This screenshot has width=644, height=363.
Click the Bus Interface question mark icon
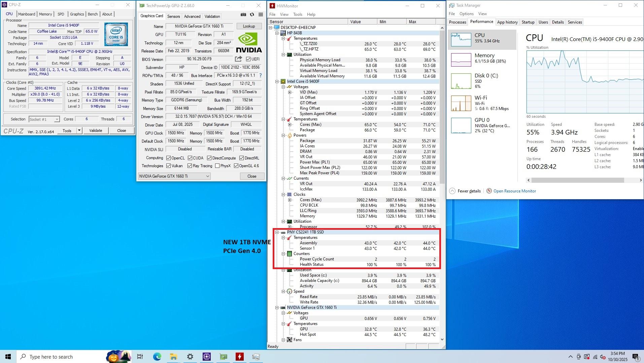pos(260,75)
